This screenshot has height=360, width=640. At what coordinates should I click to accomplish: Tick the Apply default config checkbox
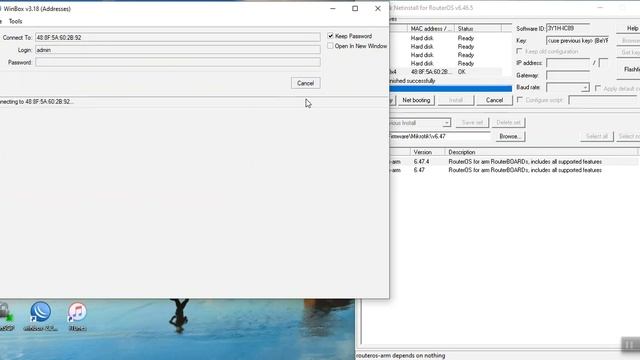[598, 89]
